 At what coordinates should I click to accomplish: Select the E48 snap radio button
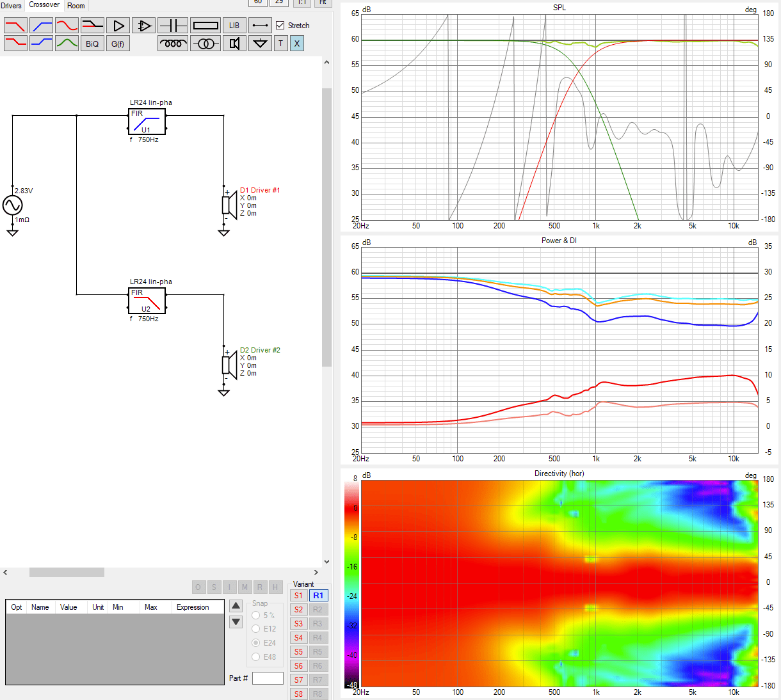[256, 657]
